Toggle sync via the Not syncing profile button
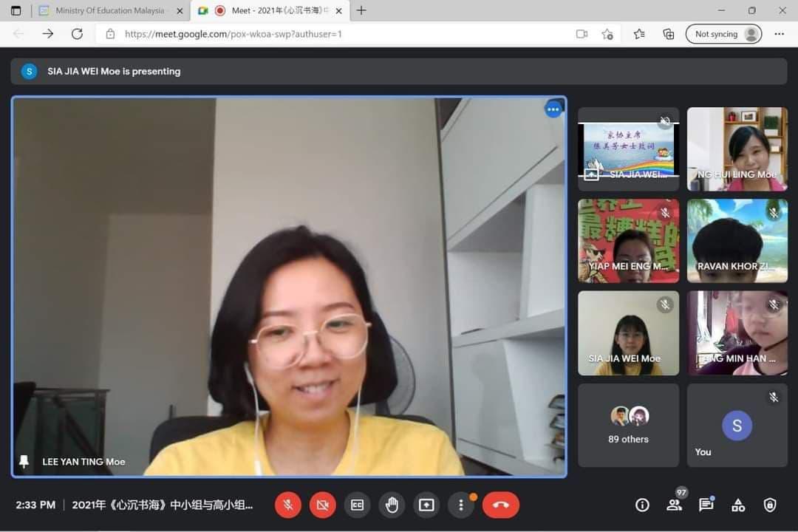The image size is (798, 532). [723, 33]
